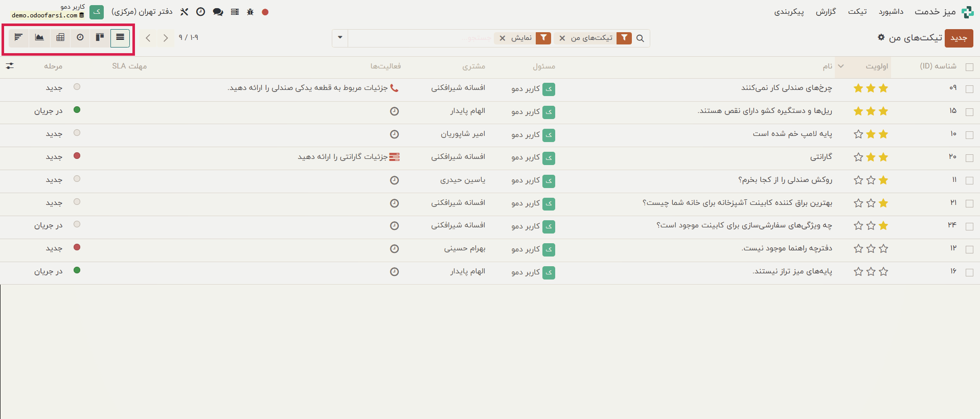The width and height of the screenshot is (980, 419).
Task: Remove the تیکت‌های من filter tag
Action: 562,38
